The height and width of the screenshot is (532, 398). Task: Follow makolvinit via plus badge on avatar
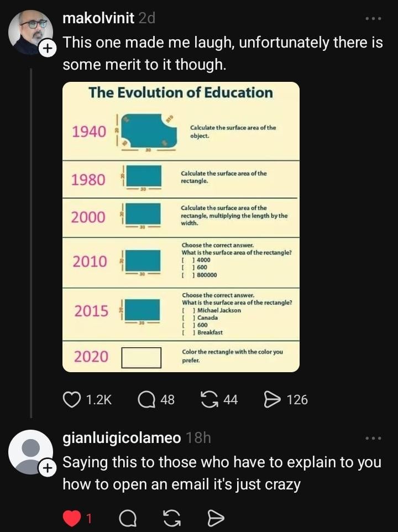48,49
